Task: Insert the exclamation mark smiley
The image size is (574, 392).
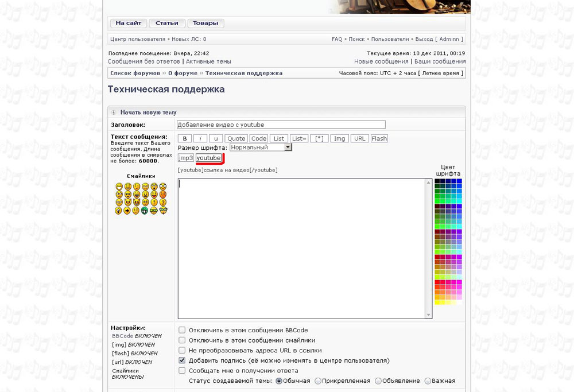Action: pyautogui.click(x=154, y=202)
